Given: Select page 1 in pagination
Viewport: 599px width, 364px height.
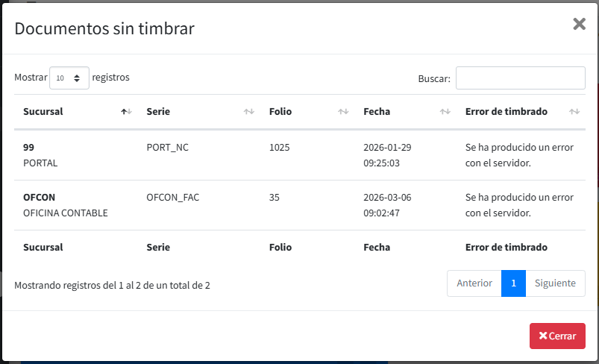Looking at the screenshot, I should tap(513, 283).
